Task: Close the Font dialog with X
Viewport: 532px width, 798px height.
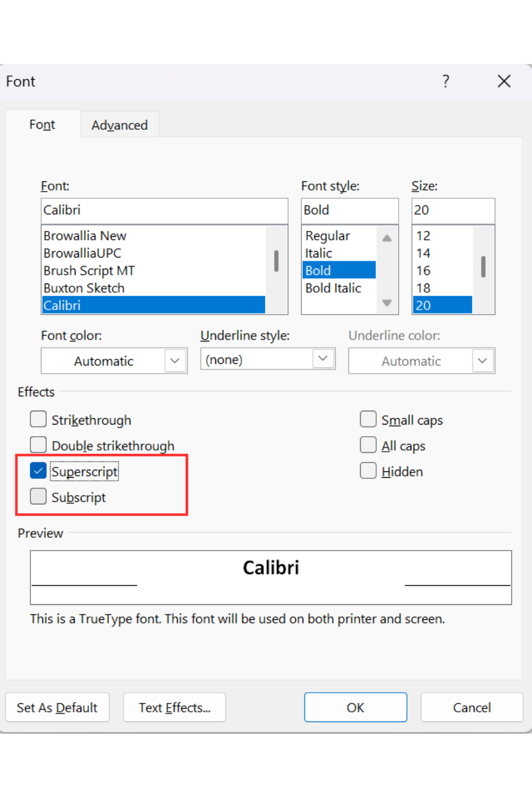Action: [504, 81]
